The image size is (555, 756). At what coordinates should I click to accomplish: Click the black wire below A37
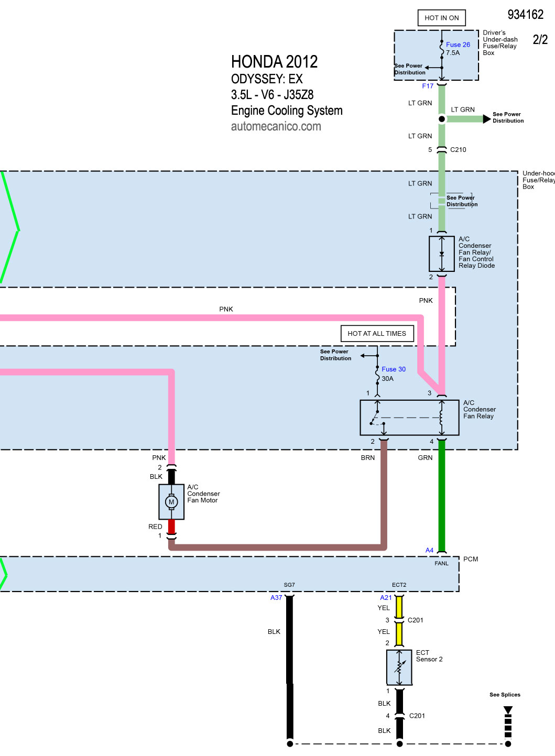pyautogui.click(x=289, y=668)
